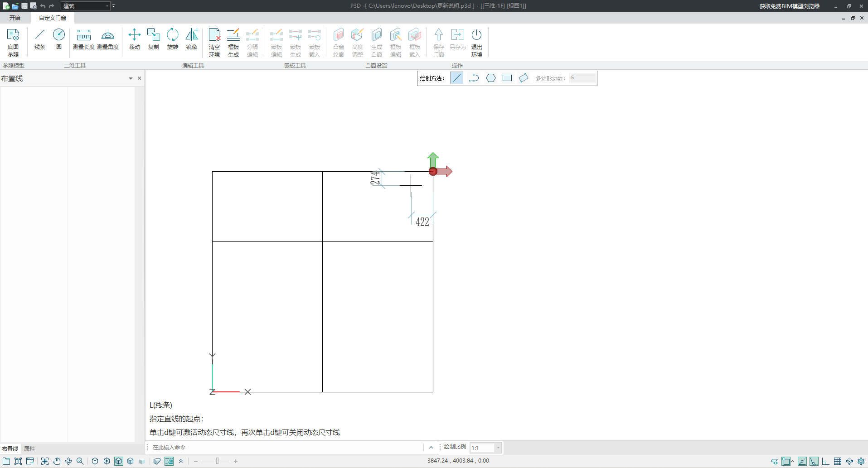Click the 在此输入命令 command input field
This screenshot has height=468, width=868.
[286, 447]
